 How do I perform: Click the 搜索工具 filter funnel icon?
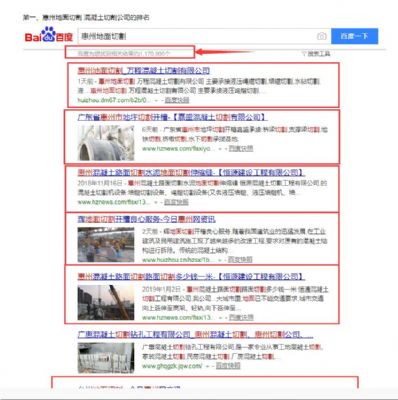pyautogui.click(x=304, y=53)
